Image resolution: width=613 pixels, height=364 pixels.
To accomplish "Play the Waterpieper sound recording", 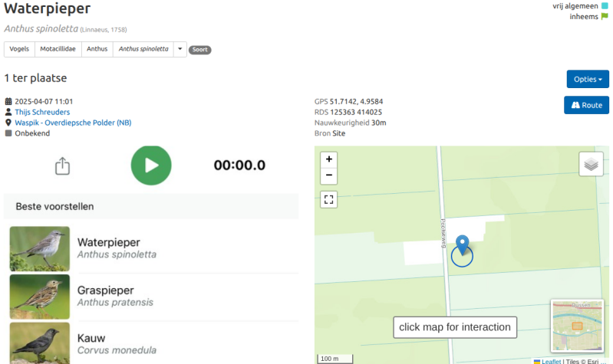I will click(x=151, y=166).
